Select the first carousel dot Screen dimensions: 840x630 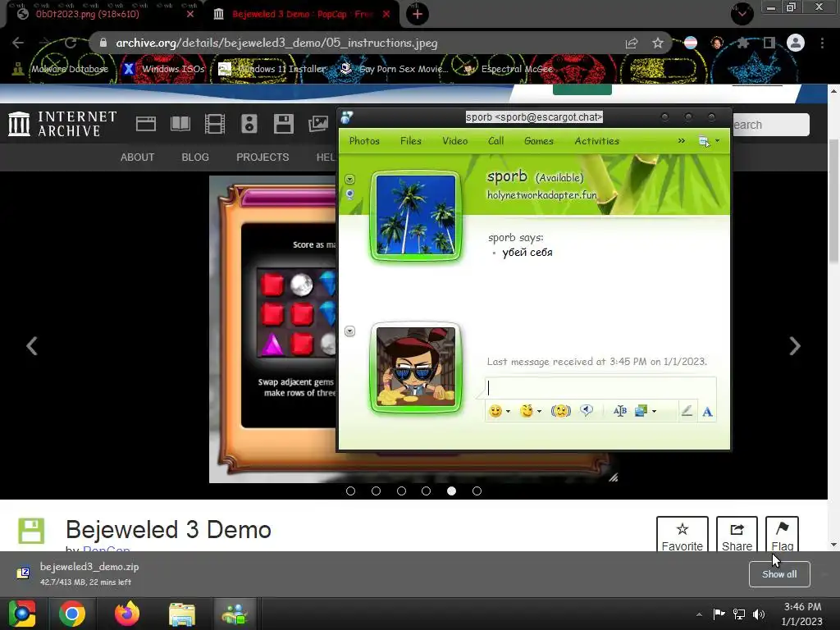[351, 491]
